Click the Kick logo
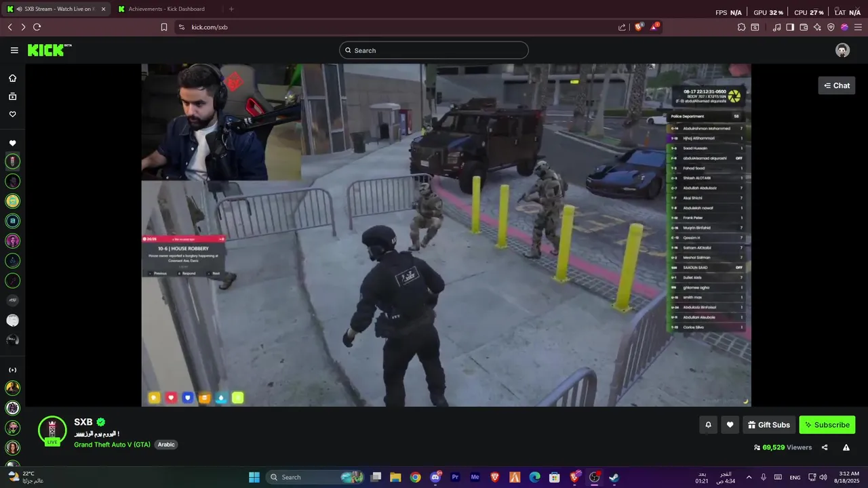 pos(50,50)
